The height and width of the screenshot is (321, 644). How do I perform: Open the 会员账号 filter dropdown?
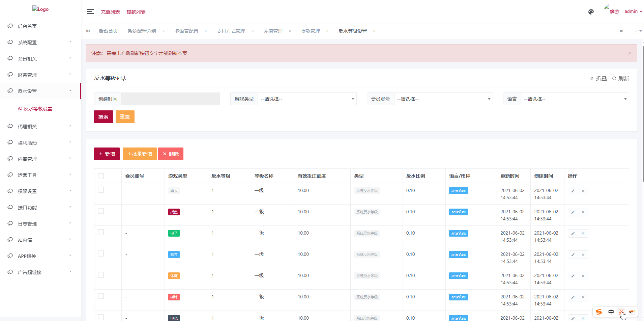(x=443, y=99)
